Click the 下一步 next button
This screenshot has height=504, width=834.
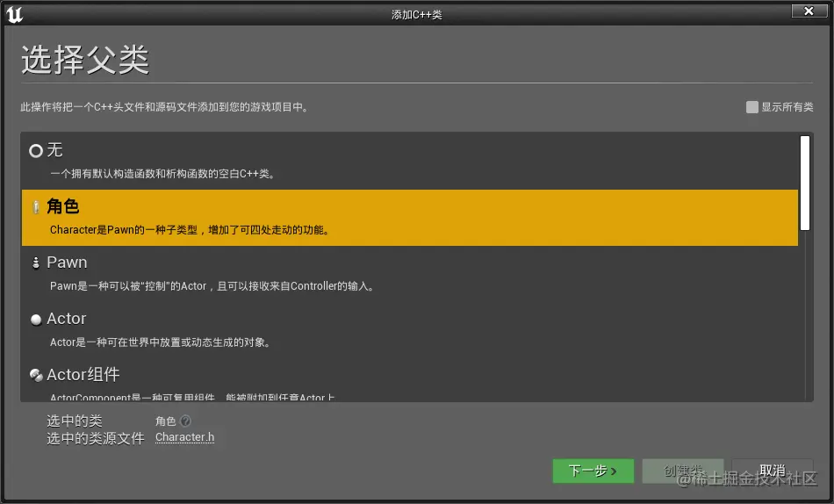(x=593, y=471)
